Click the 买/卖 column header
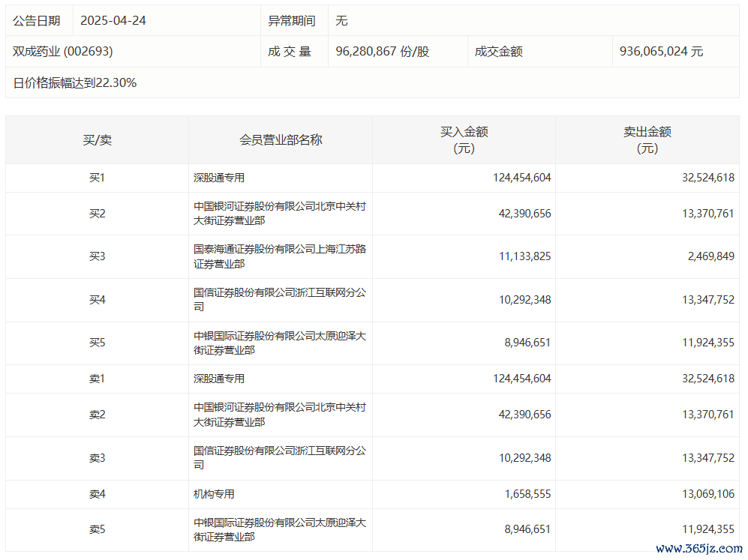748x560 pixels. pyautogui.click(x=98, y=140)
